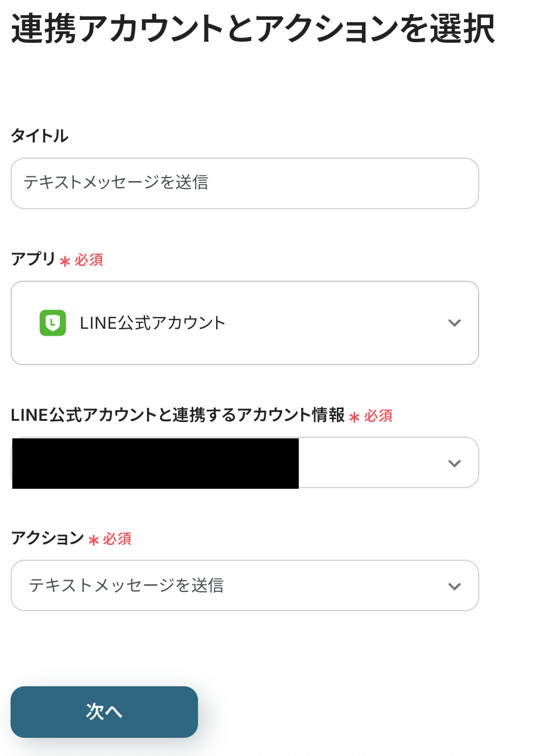Click the アクション field label

pos(47,538)
